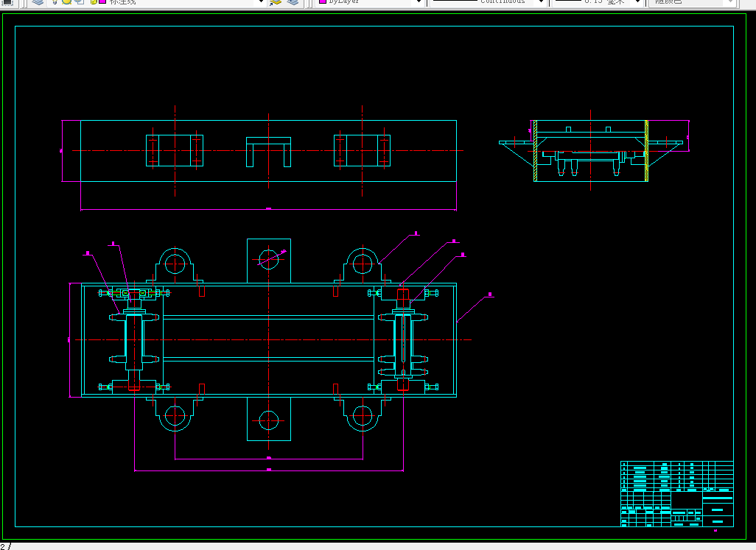The image size is (756, 550).
Task: Open the Layer Properties Manager icon
Action: pos(38,2)
